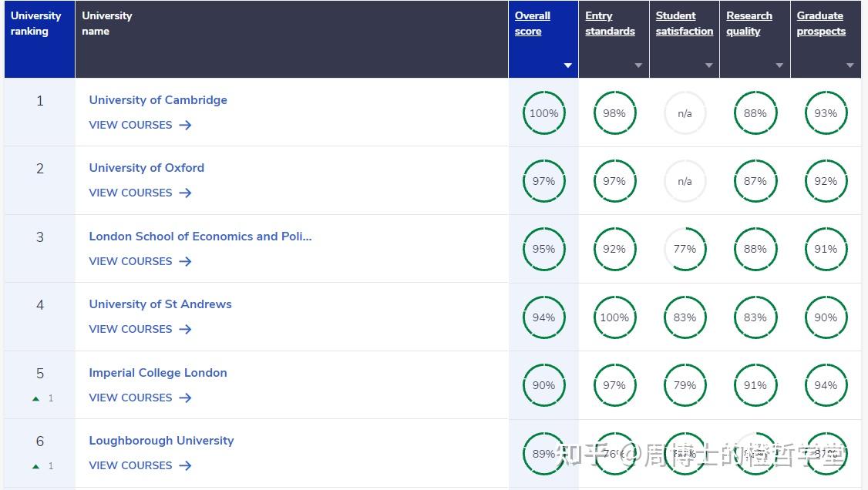
Task: Open Loughborough University link
Action: tap(161, 441)
